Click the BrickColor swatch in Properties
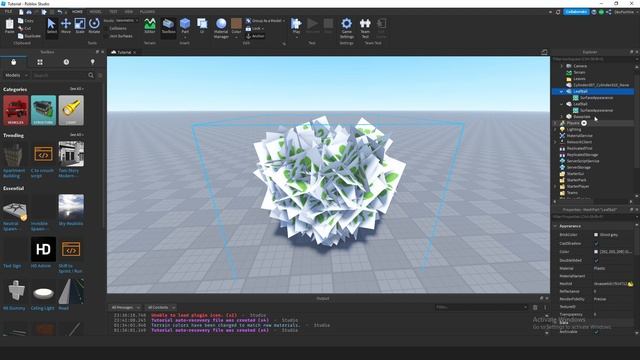Image resolution: width=640 pixels, height=360 pixels. 596,235
